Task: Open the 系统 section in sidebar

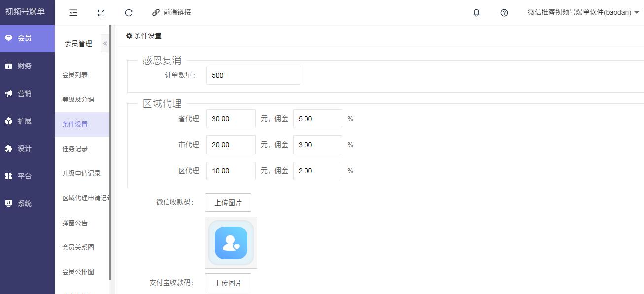Action: [25, 204]
